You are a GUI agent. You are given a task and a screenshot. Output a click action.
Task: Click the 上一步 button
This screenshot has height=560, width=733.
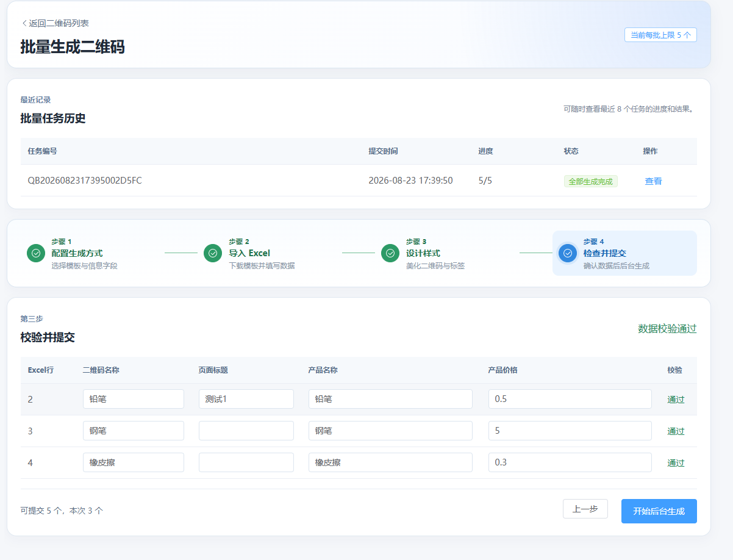(585, 509)
